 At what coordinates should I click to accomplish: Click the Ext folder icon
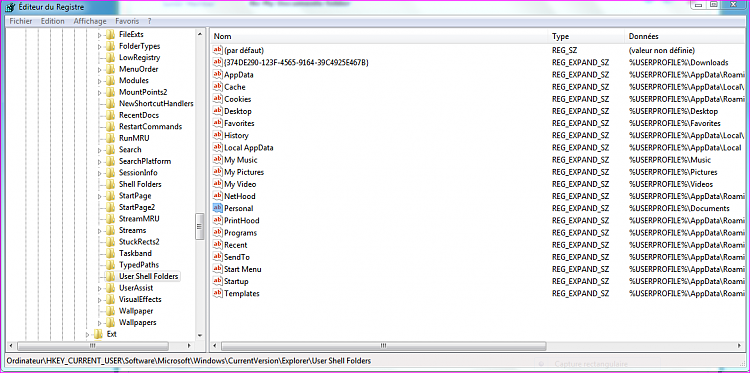99,334
